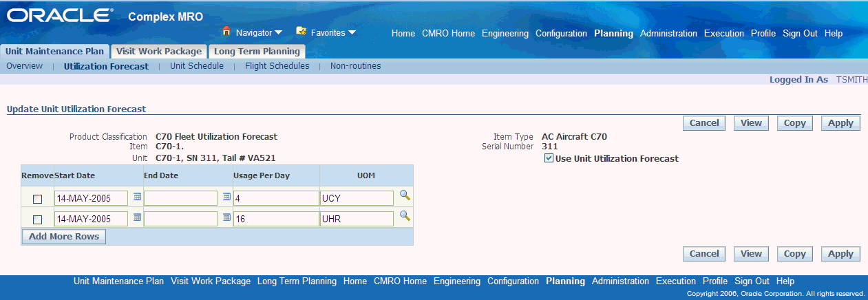Click footer Profile link
This screenshot has height=300, width=868.
[x=715, y=281]
